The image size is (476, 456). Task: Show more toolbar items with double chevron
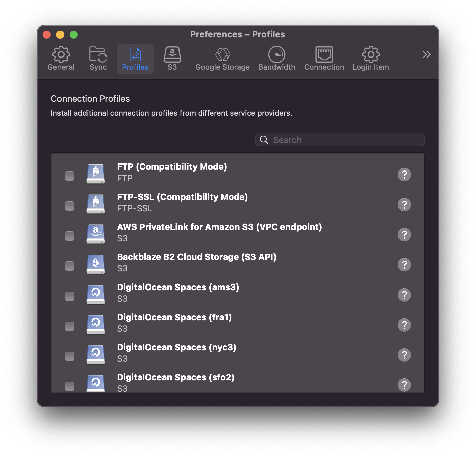[x=426, y=54]
